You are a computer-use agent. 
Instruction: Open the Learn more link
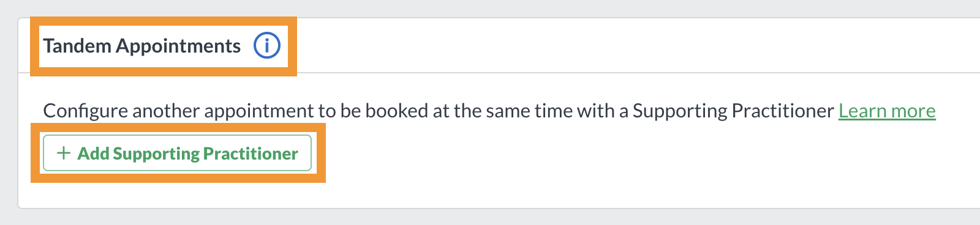click(x=887, y=111)
